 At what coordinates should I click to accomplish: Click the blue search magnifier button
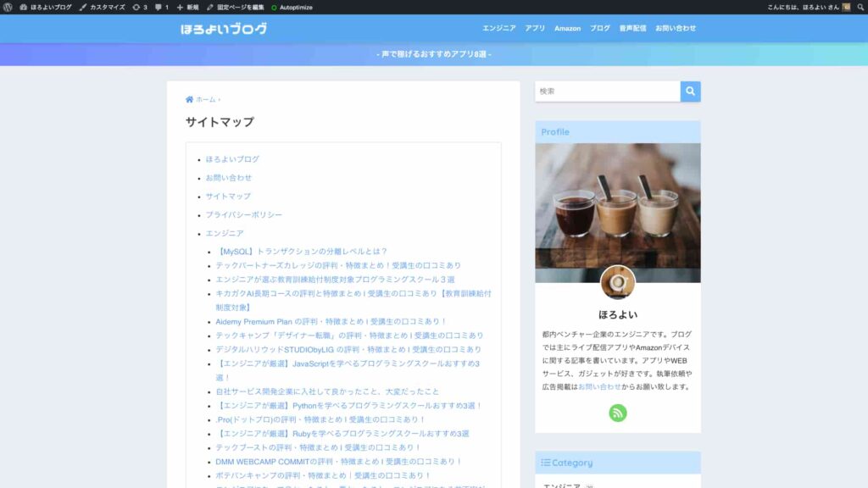point(690,91)
